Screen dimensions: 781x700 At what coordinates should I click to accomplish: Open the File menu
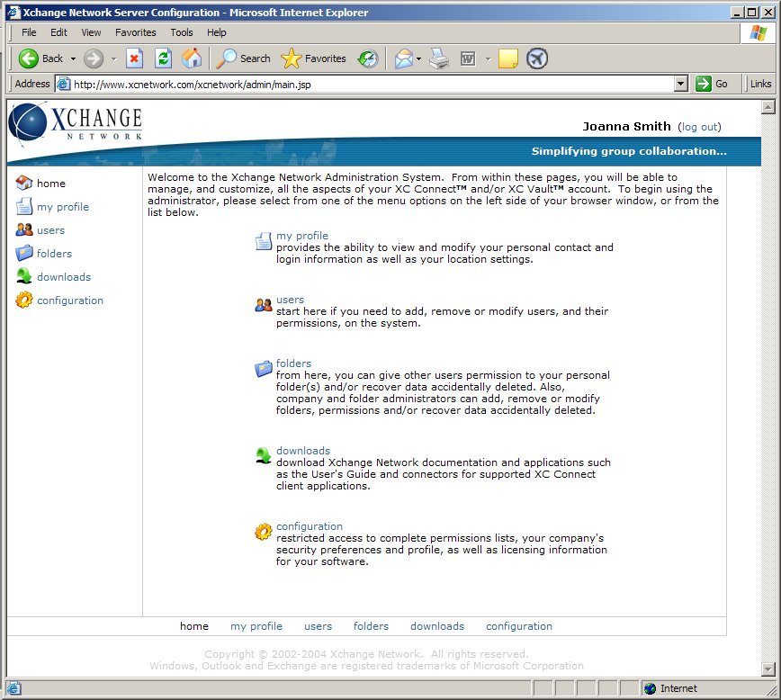tap(29, 32)
